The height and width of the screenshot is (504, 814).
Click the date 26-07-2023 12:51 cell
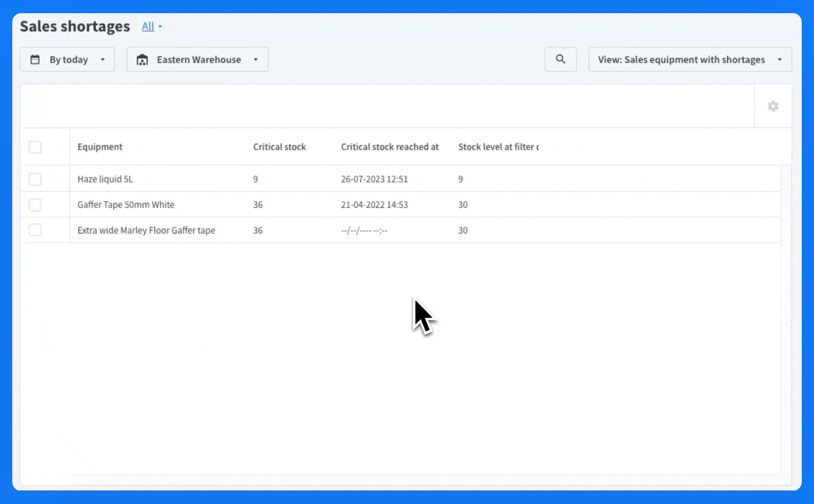pyautogui.click(x=374, y=179)
